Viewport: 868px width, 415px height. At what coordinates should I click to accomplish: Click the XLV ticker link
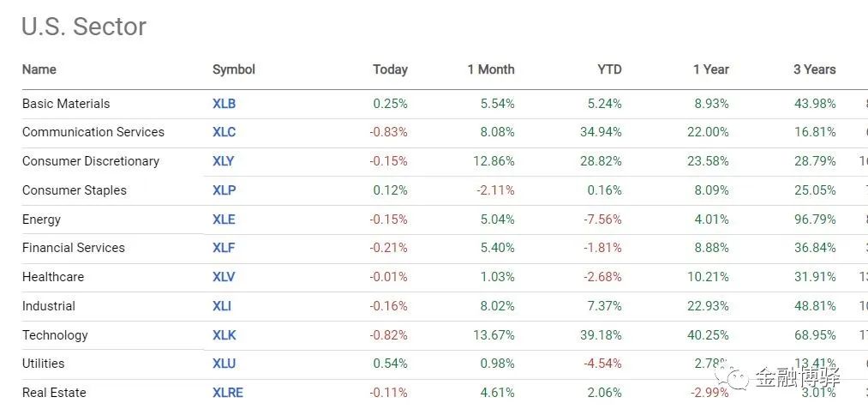223,277
